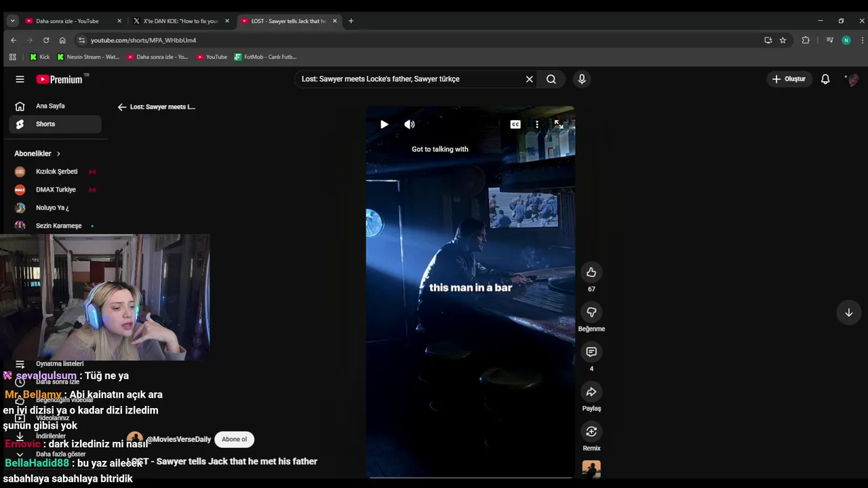Dislike the Short with Beğenme thumbs down
This screenshot has width=868, height=488.
(591, 312)
